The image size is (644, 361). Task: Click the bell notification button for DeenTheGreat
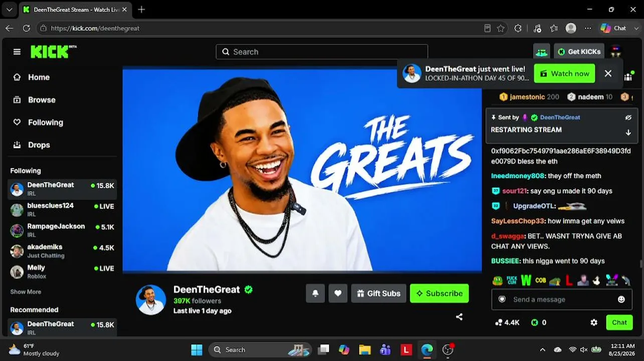pos(315,293)
